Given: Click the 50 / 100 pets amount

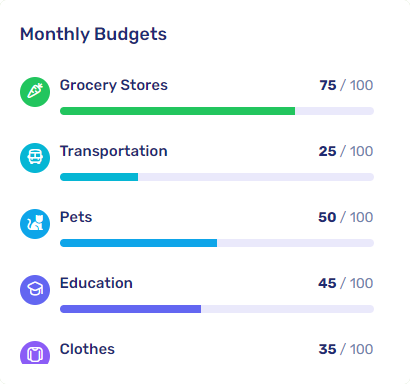Looking at the screenshot, I should coord(346,217).
